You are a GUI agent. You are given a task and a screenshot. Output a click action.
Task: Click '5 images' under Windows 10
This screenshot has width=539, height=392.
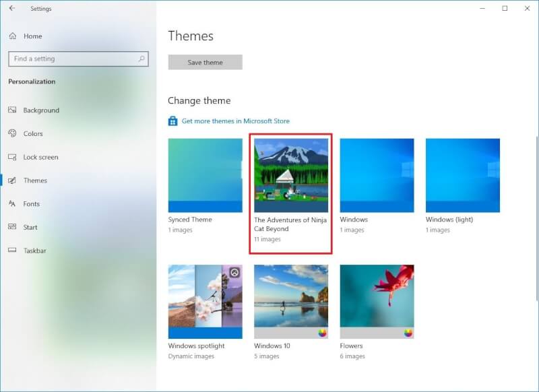click(267, 356)
